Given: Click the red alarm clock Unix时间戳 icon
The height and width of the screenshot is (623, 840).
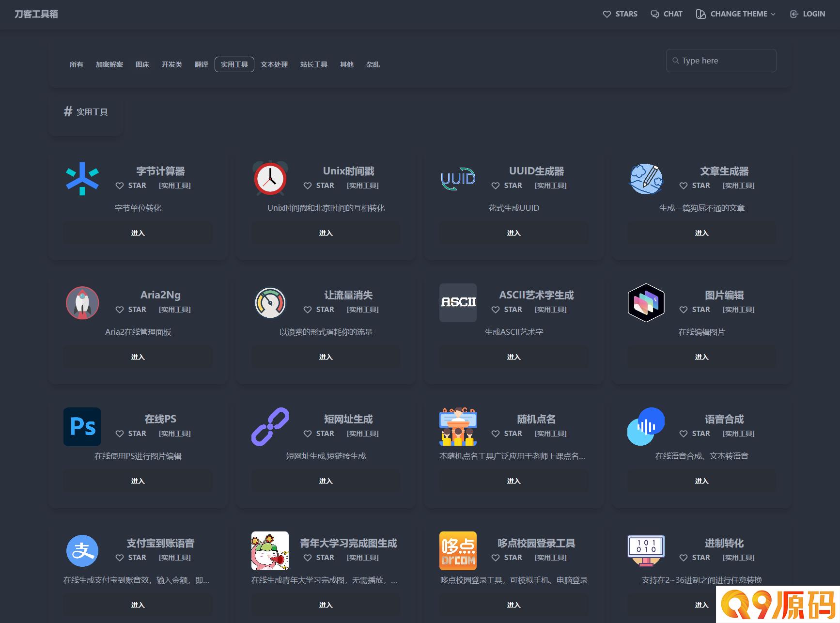Looking at the screenshot, I should coord(270,178).
